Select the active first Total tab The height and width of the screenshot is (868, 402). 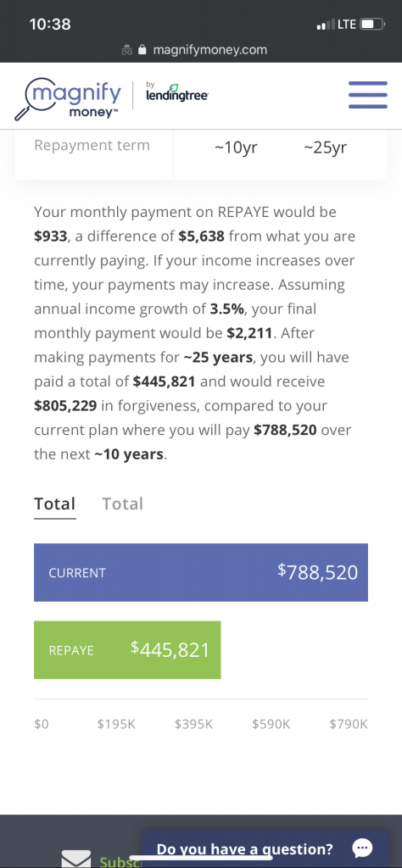(x=55, y=504)
